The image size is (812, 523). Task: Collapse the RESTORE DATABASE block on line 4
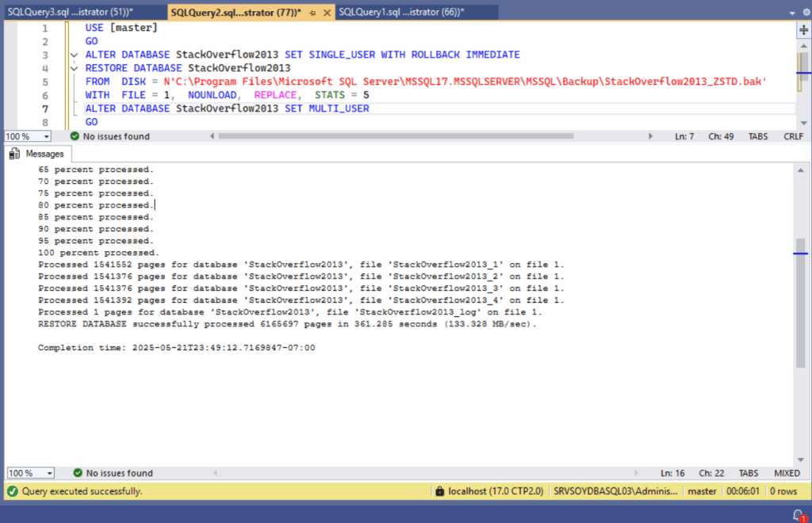(74, 68)
